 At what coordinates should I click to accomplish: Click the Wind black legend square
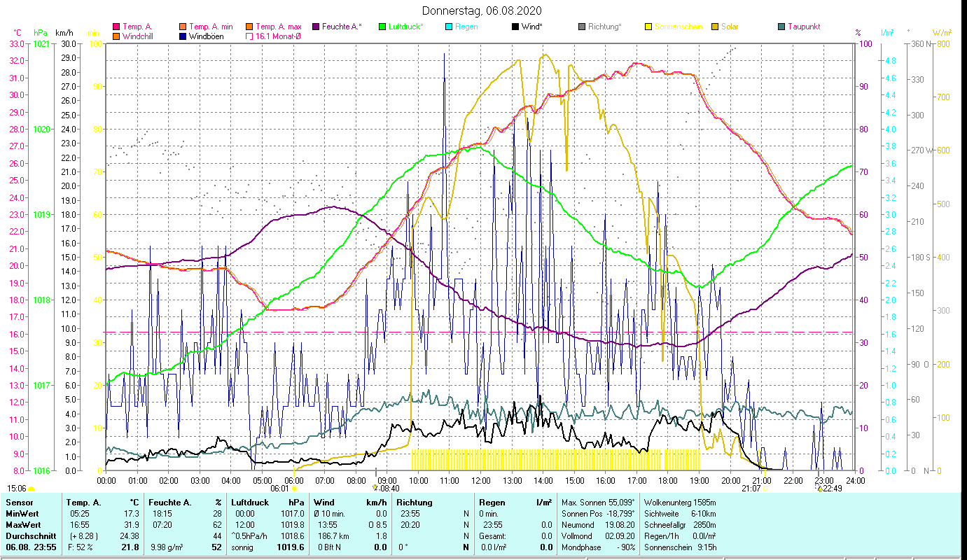pos(515,27)
